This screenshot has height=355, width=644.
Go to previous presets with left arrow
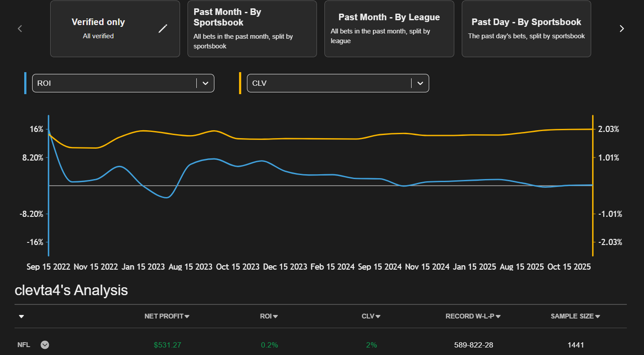[x=20, y=29]
